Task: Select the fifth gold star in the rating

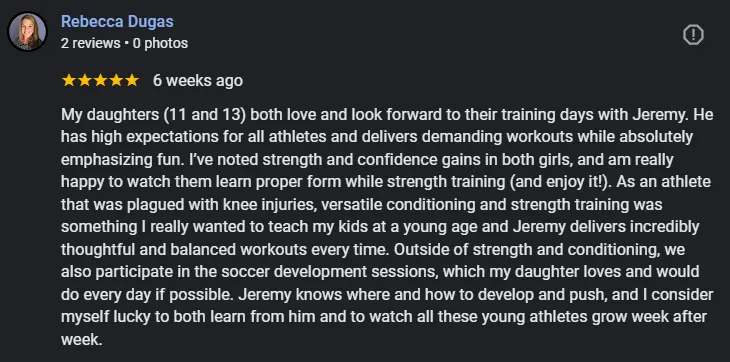Action: coord(132,80)
